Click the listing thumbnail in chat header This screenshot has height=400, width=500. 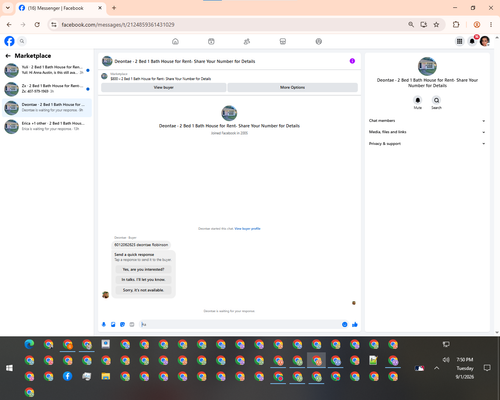click(x=107, y=61)
